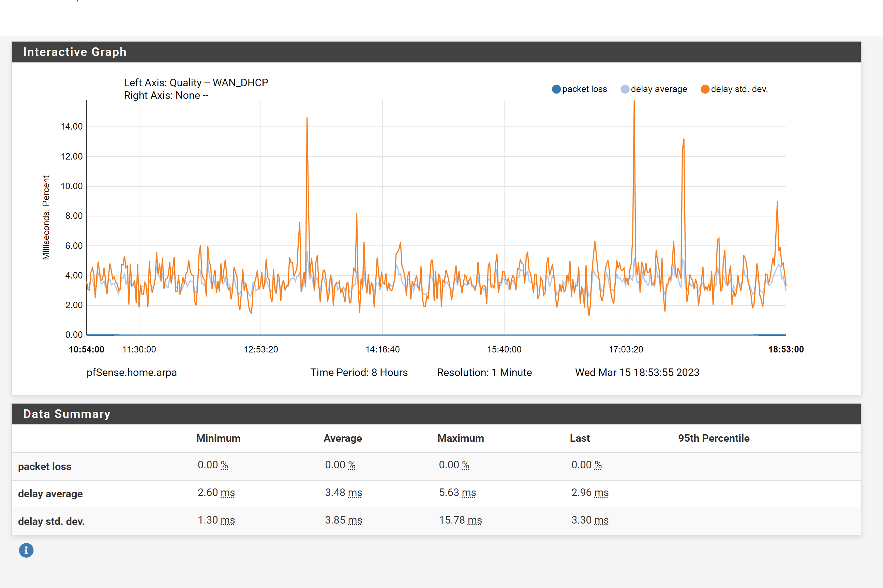Image resolution: width=883 pixels, height=588 pixels.
Task: Select the Maximum column header
Action: click(461, 438)
